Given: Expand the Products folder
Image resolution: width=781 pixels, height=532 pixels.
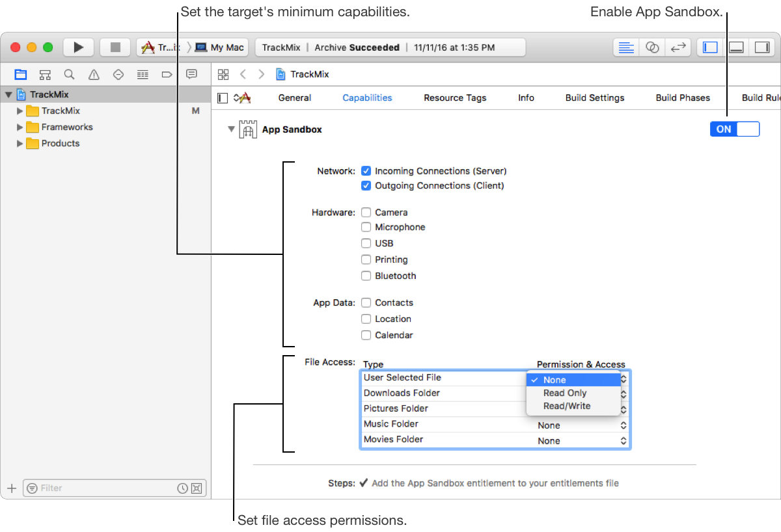Looking at the screenshot, I should [20, 144].
